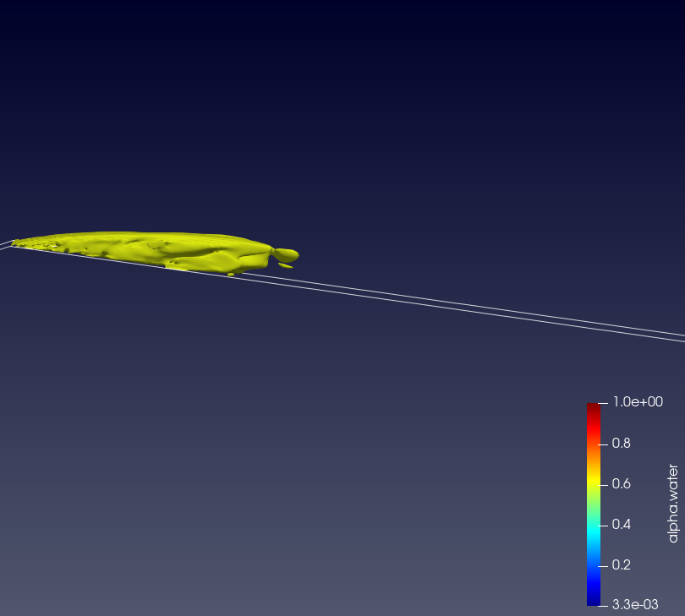The image size is (685, 616).
Task: Click the 3.3e-03 legend label
Action: tap(635, 605)
